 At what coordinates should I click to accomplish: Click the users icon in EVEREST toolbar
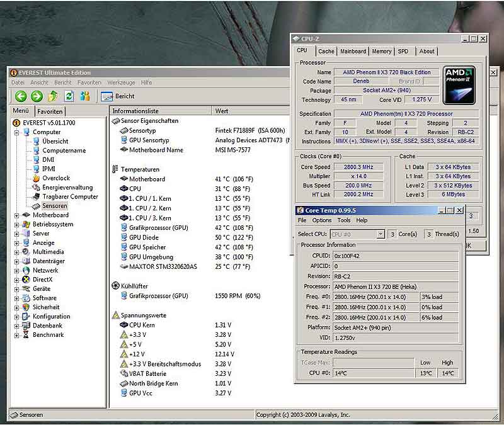[85, 96]
